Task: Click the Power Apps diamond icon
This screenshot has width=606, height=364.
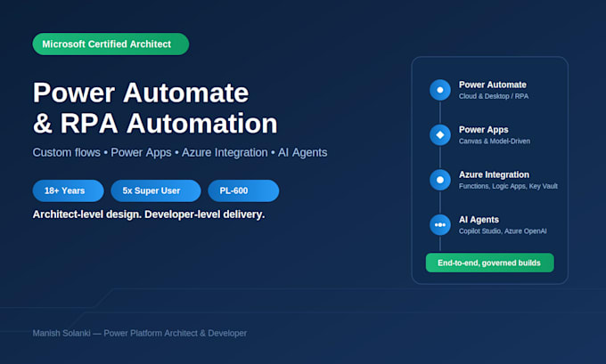Action: coord(440,134)
